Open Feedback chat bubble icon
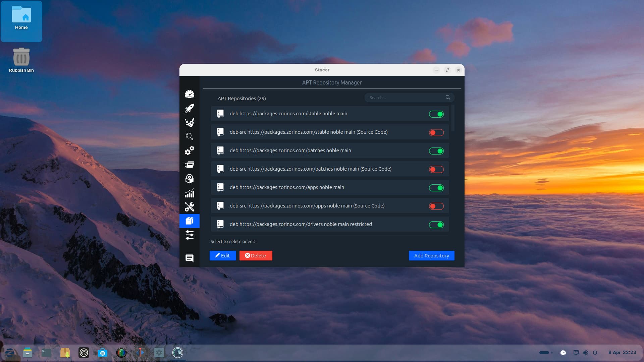This screenshot has height=362, width=644. coord(190,258)
